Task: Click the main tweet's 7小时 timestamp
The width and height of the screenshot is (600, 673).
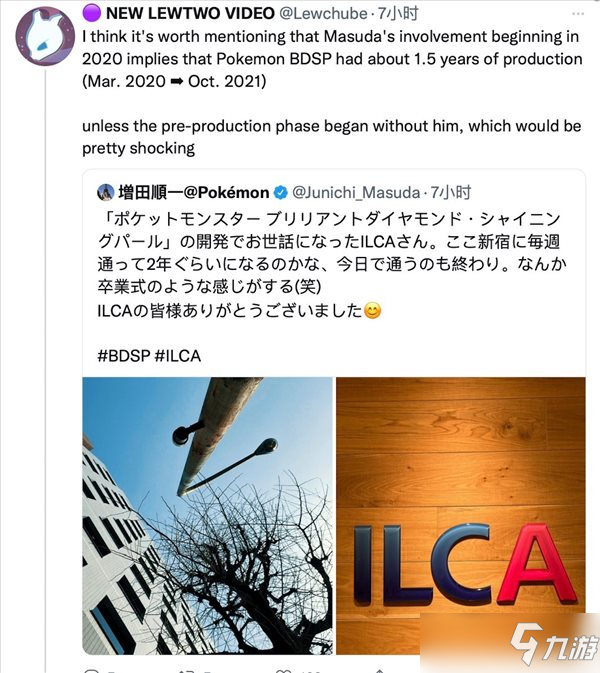Action: [398, 14]
